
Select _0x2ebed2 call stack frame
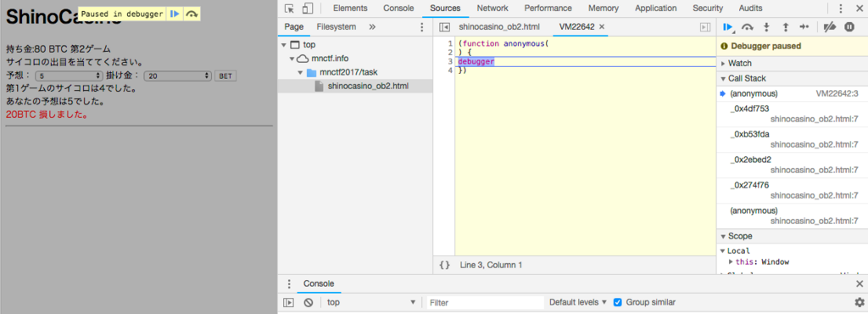(793, 165)
